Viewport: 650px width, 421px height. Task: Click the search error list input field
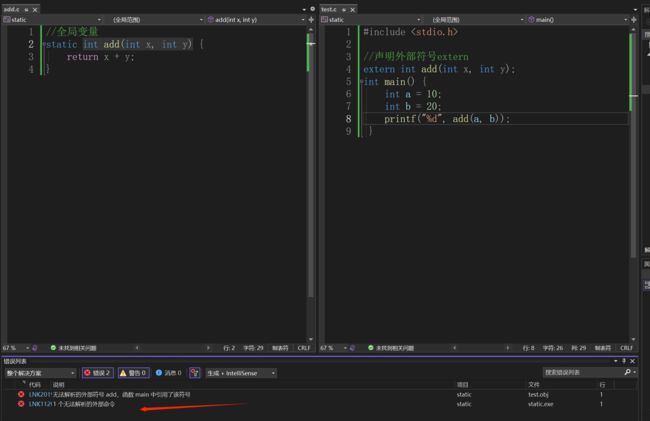(583, 373)
